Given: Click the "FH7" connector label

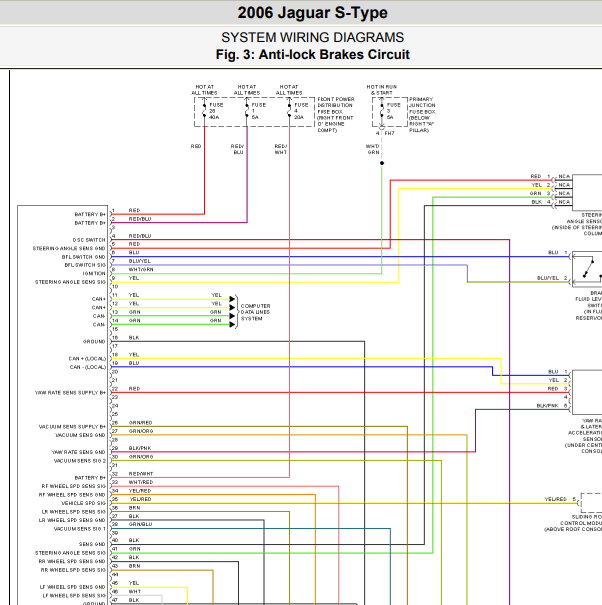Looking at the screenshot, I should pyautogui.click(x=389, y=134).
